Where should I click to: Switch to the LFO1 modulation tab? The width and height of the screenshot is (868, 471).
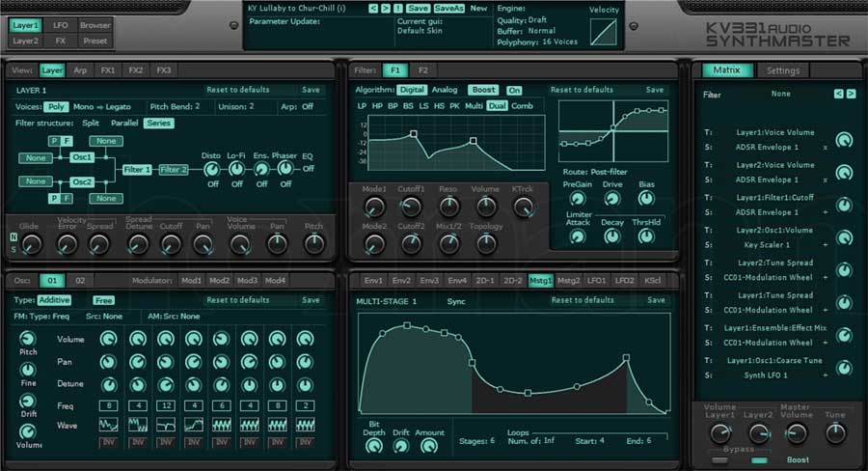[x=596, y=281]
